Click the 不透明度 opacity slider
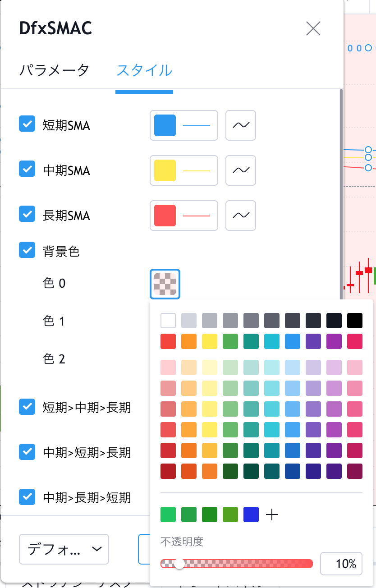This screenshot has width=376, height=588. click(x=237, y=564)
